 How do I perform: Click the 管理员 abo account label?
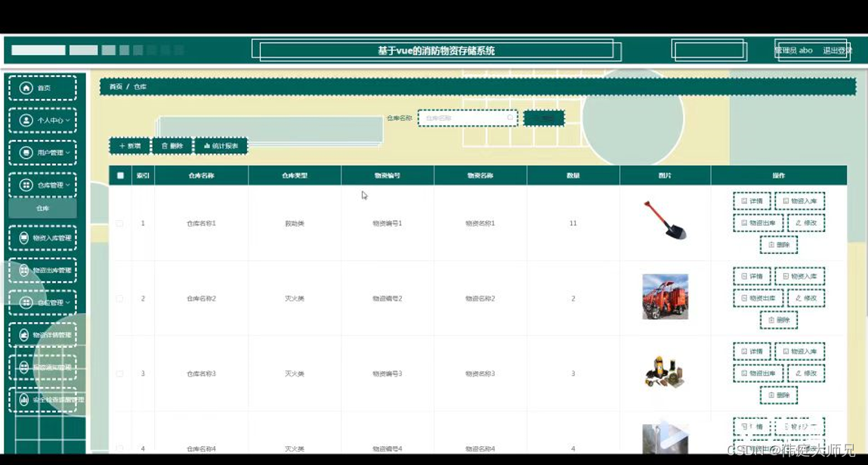tap(793, 51)
